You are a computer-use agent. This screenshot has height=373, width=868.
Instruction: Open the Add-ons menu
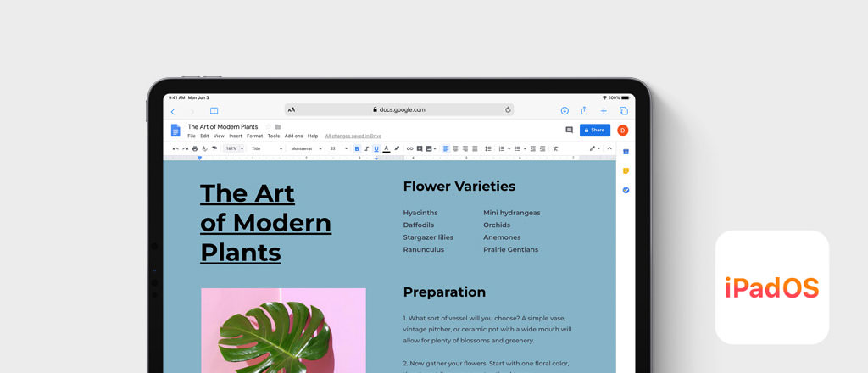pos(293,136)
